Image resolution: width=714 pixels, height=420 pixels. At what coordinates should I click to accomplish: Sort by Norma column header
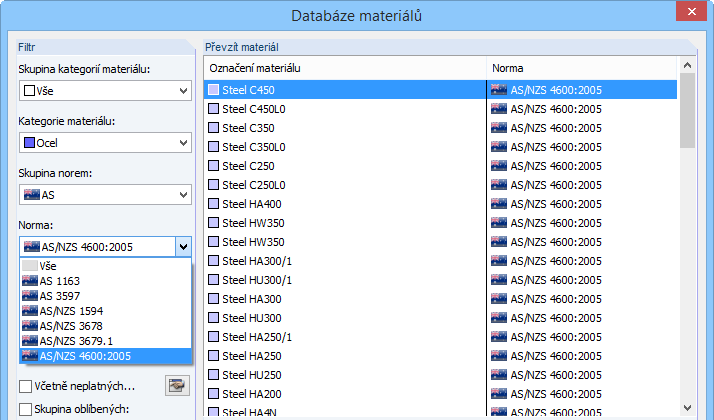(x=582, y=68)
